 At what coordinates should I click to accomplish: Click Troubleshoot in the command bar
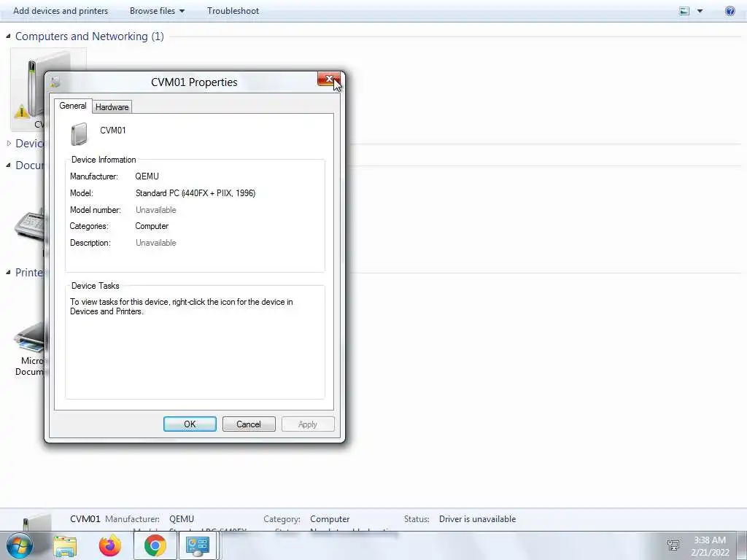click(233, 10)
